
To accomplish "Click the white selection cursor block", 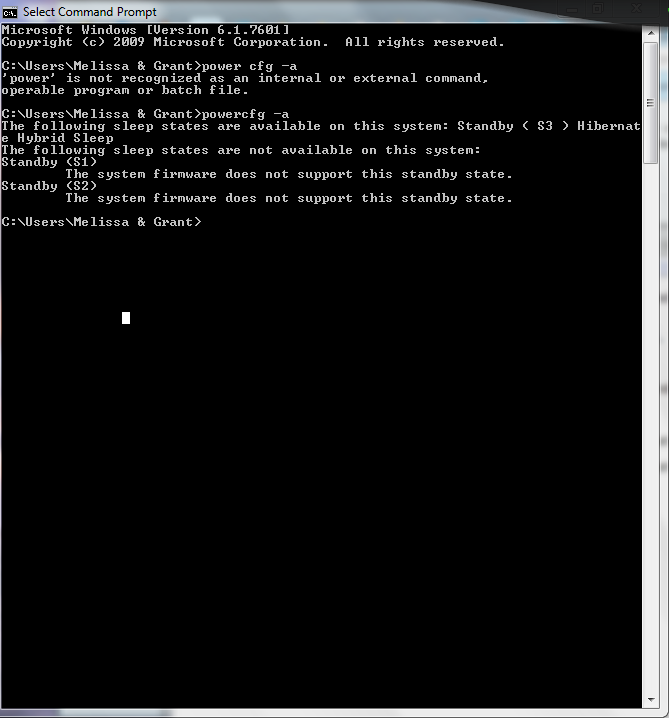I will [x=126, y=318].
